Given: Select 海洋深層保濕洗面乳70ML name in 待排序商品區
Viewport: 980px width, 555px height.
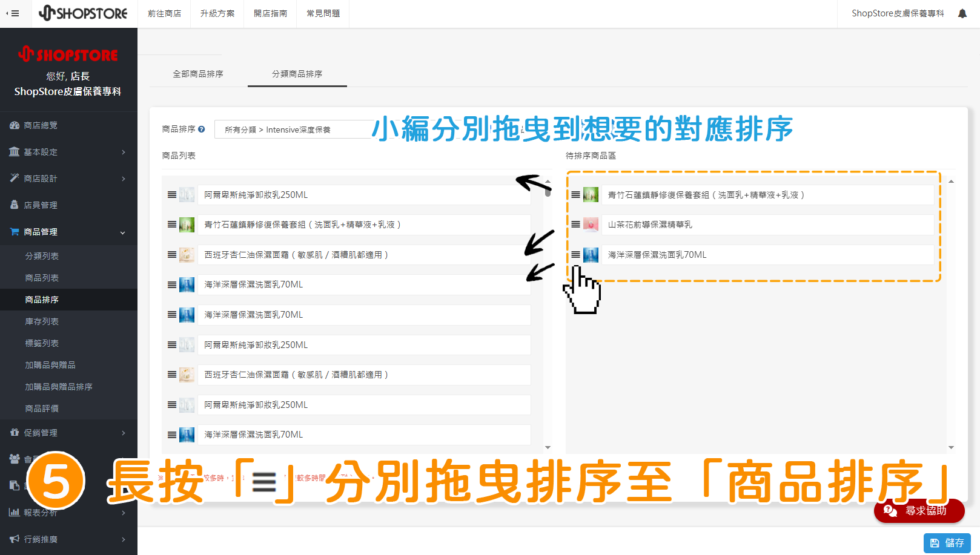Looking at the screenshot, I should click(x=657, y=255).
